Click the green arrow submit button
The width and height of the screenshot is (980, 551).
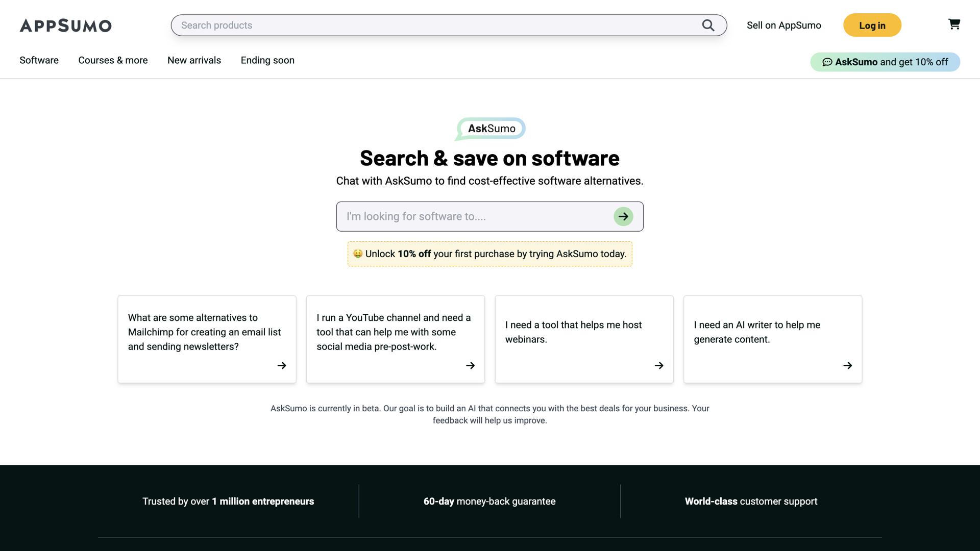(x=623, y=216)
